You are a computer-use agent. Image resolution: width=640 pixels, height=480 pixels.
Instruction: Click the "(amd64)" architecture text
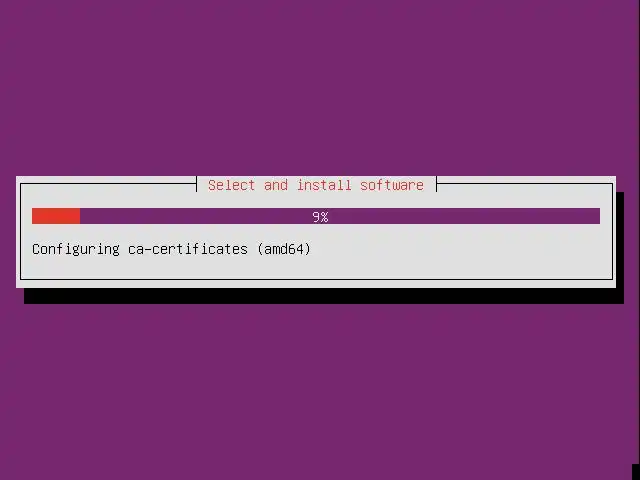tap(284, 249)
